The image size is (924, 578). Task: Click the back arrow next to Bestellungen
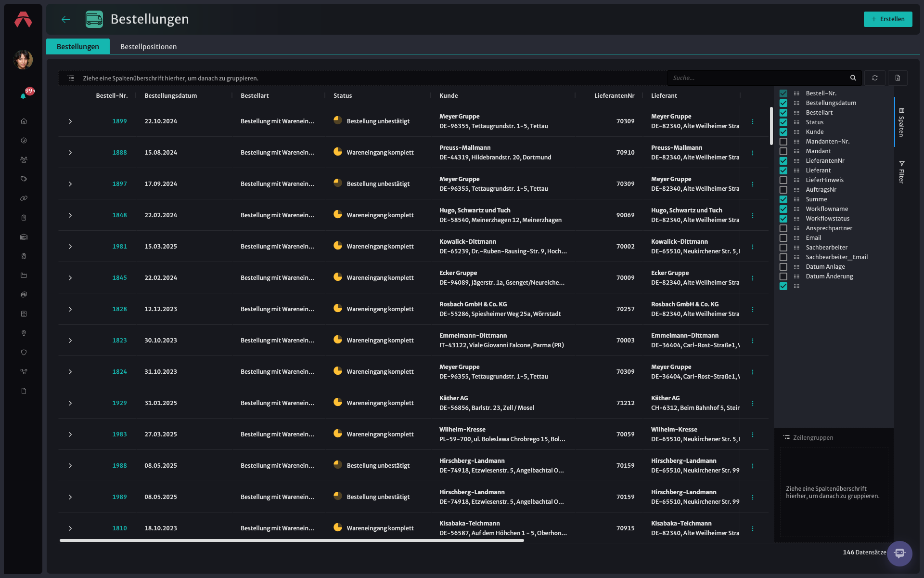66,19
